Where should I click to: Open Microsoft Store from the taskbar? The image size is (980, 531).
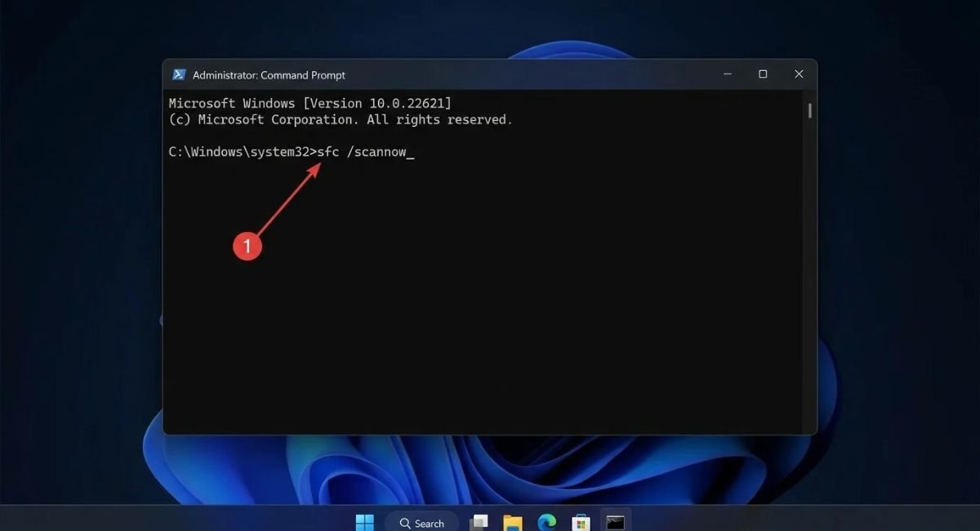[581, 523]
